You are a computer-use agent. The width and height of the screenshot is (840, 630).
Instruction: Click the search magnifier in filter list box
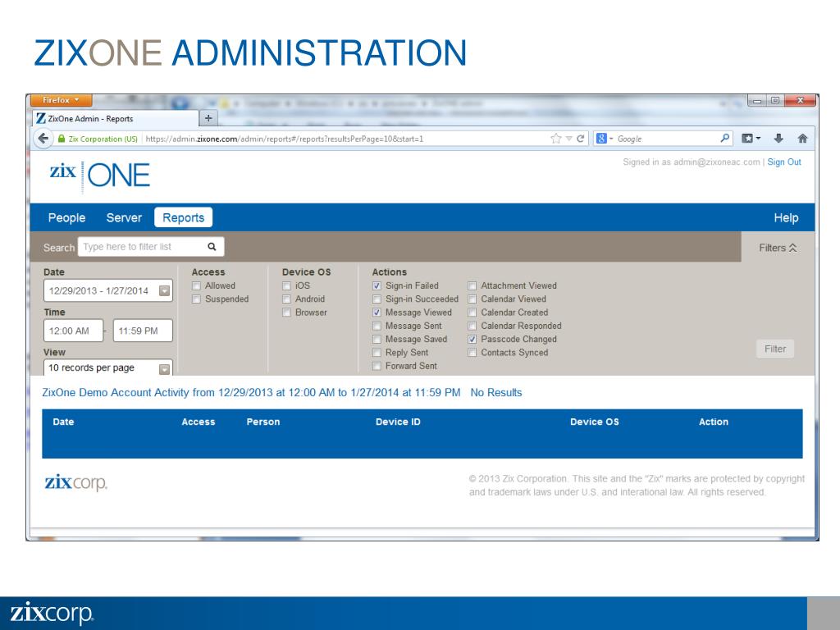(212, 246)
